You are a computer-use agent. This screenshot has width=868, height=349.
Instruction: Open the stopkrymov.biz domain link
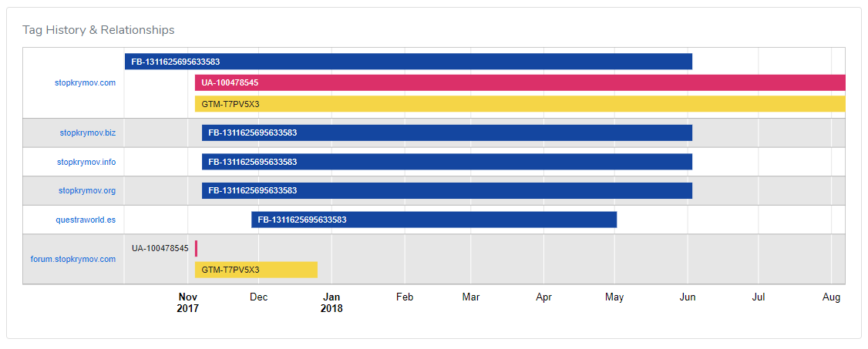click(x=88, y=133)
